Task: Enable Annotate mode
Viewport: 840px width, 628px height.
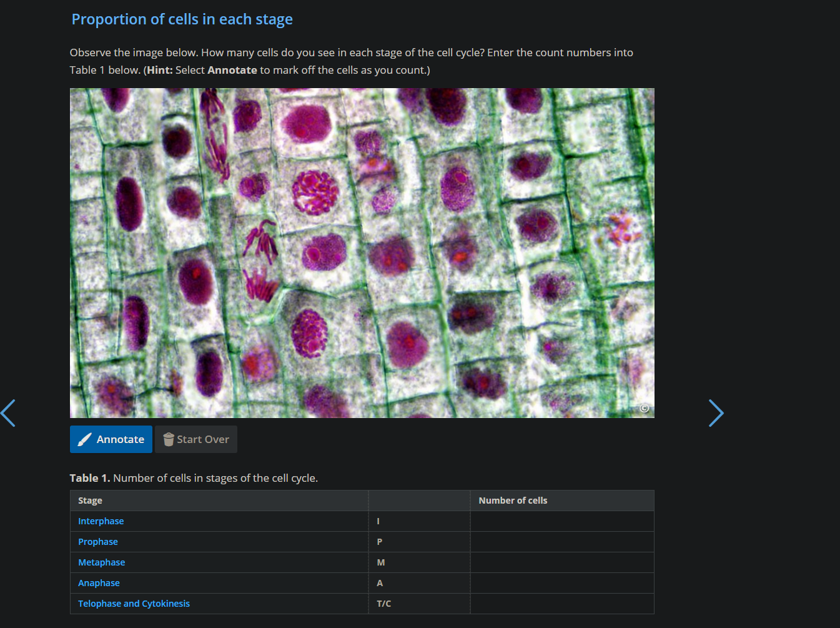Action: [111, 439]
